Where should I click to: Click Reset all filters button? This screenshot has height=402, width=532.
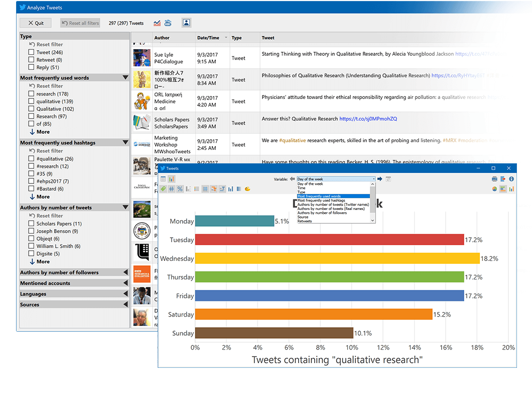tap(80, 23)
